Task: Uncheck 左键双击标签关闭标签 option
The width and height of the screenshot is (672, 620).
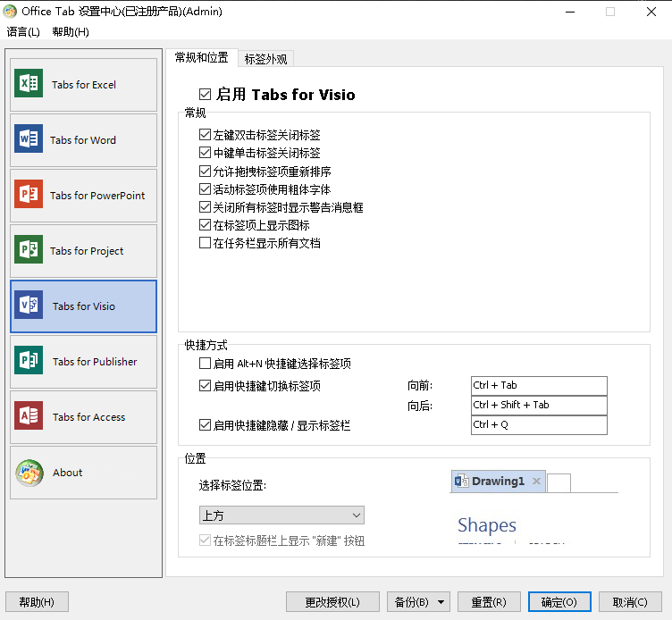Action: pyautogui.click(x=206, y=136)
